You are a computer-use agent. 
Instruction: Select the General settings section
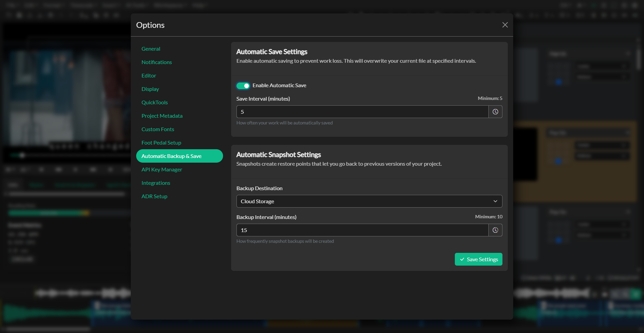pos(151,49)
